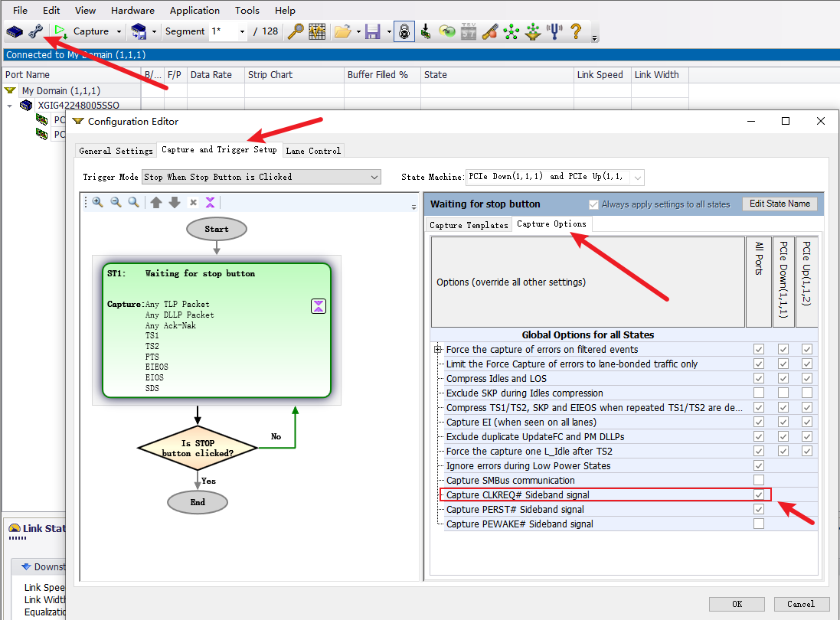Screen dimensions: 840x620
Task: Click the green topology network icon
Action: point(511,31)
